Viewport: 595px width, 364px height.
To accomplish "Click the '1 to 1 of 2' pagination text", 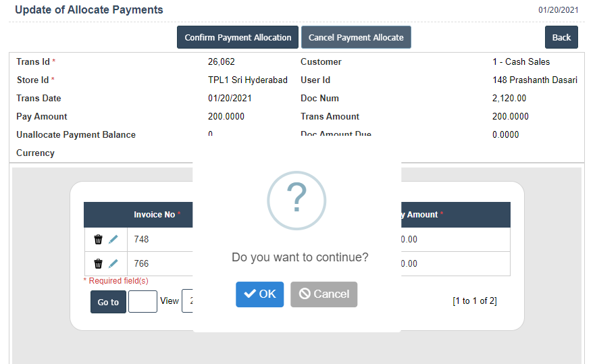I will tap(475, 301).
